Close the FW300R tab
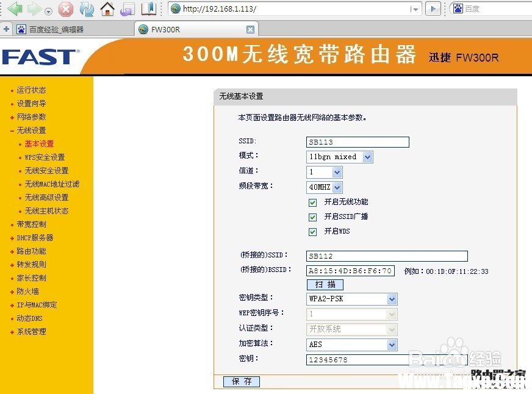 coord(250,29)
